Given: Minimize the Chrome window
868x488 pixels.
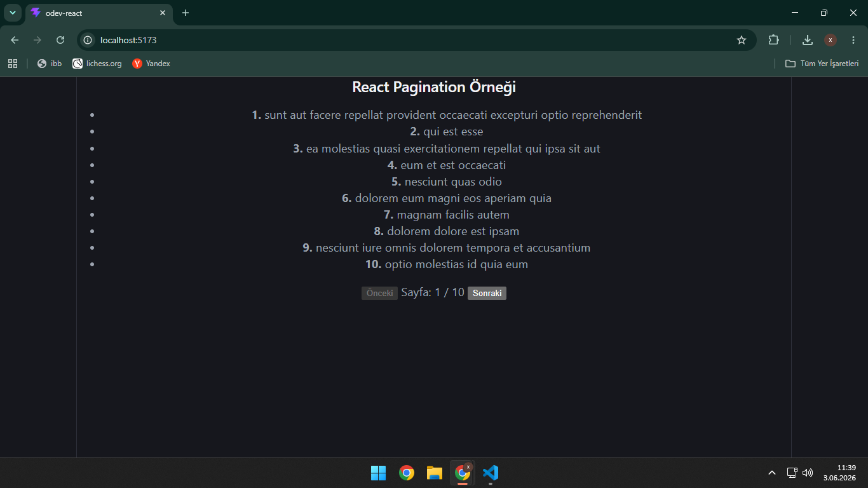Looking at the screenshot, I should coord(795,13).
